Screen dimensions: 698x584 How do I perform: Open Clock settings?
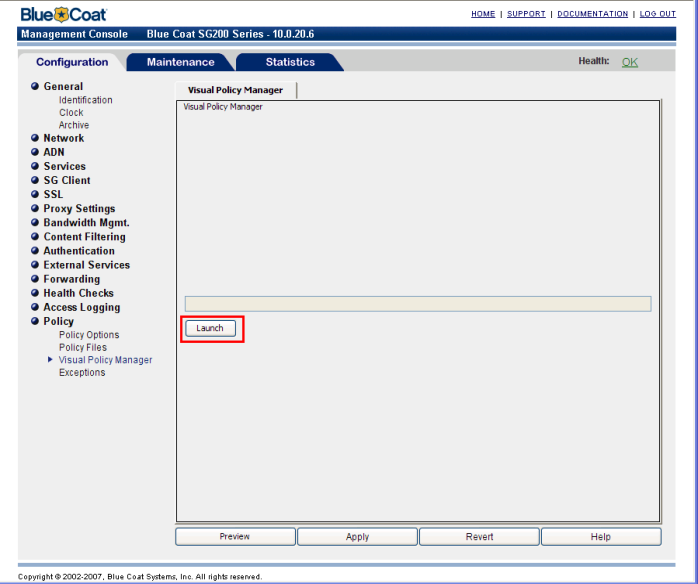pyautogui.click(x=71, y=112)
